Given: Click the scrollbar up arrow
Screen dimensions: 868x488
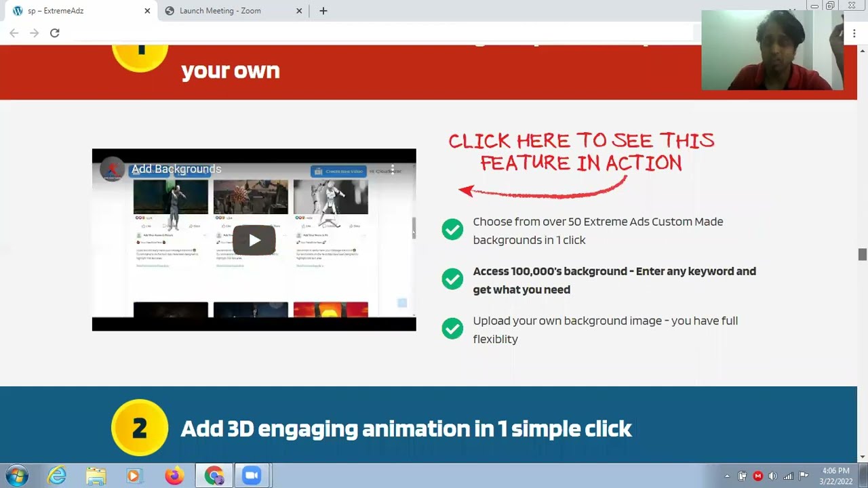Looking at the screenshot, I should click(863, 50).
